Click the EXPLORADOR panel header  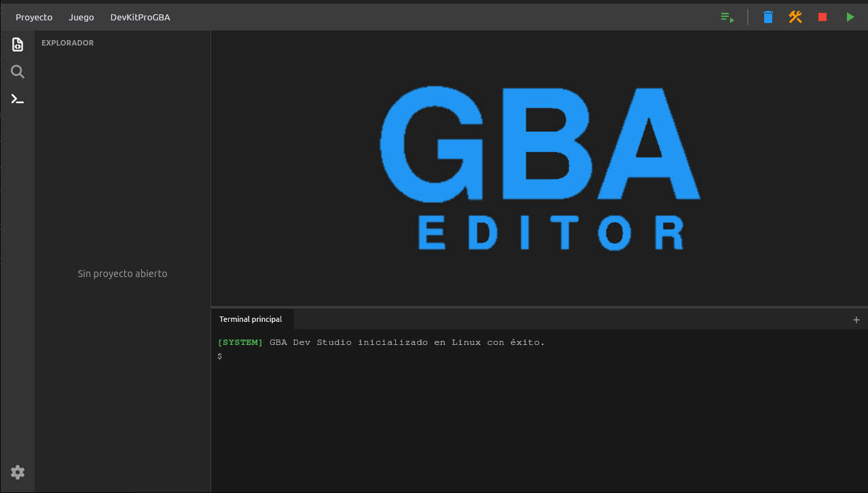(68, 43)
